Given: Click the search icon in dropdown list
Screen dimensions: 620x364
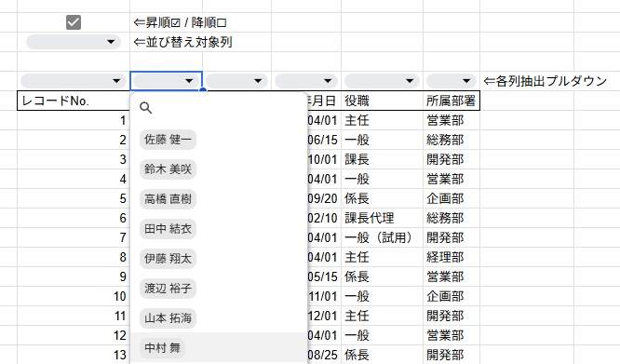Looking at the screenshot, I should tap(146, 107).
